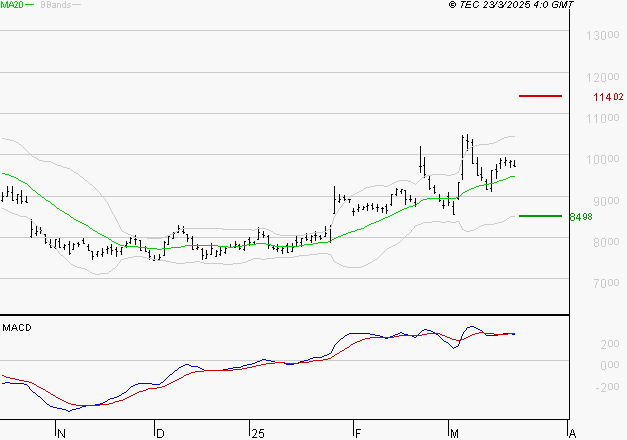Click the BBands legend label
Image resolution: width=627 pixels, height=440 pixels.
coord(56,5)
